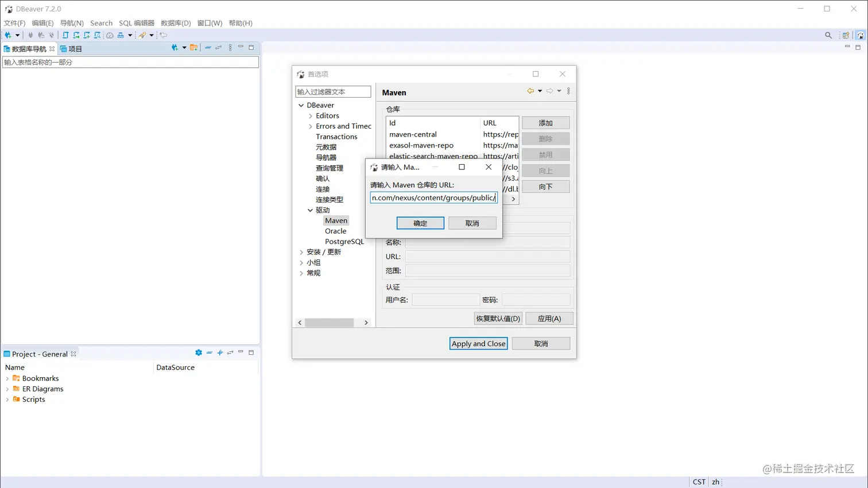Click 取消 in the Maven URL dialog

(472, 223)
